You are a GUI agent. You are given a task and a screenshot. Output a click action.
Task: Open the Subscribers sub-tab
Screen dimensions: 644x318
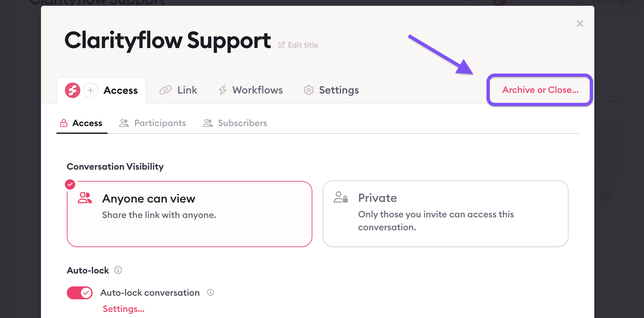point(235,123)
